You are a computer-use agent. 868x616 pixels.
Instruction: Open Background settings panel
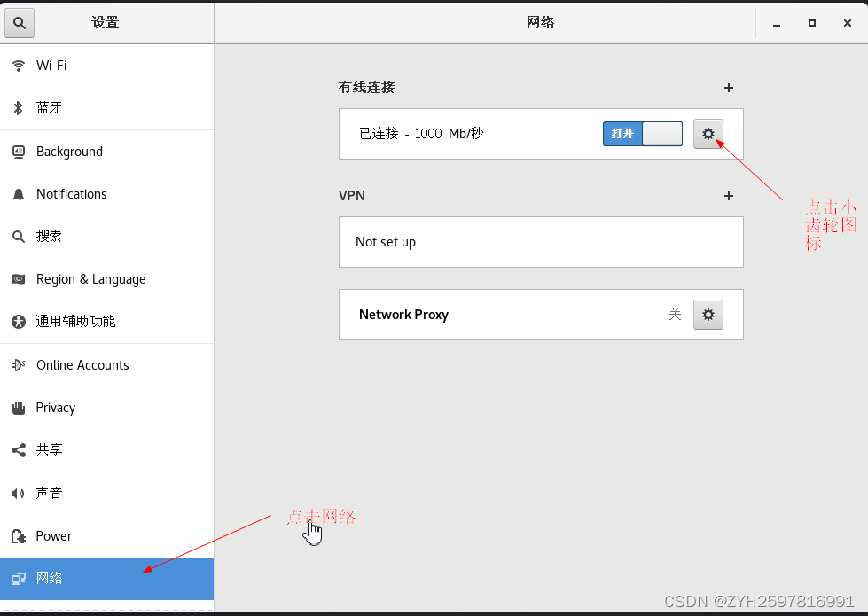coord(107,152)
